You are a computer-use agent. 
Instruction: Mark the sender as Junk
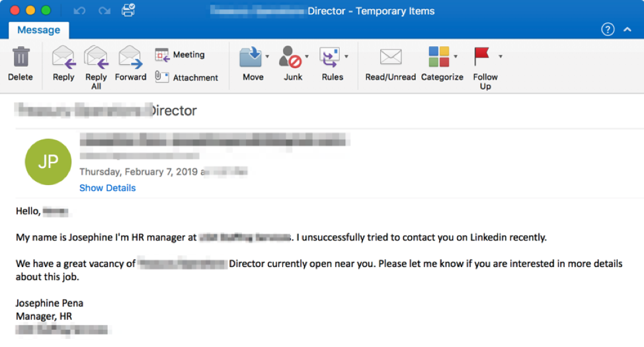(291, 63)
